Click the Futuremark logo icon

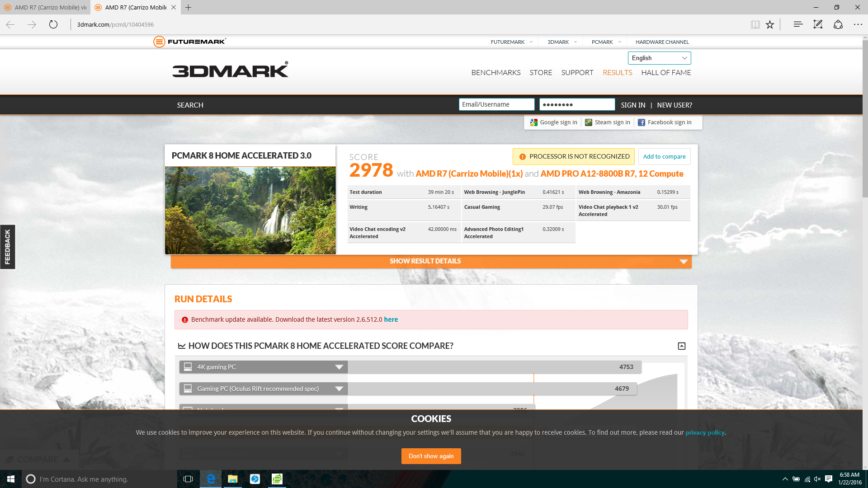click(x=159, y=42)
